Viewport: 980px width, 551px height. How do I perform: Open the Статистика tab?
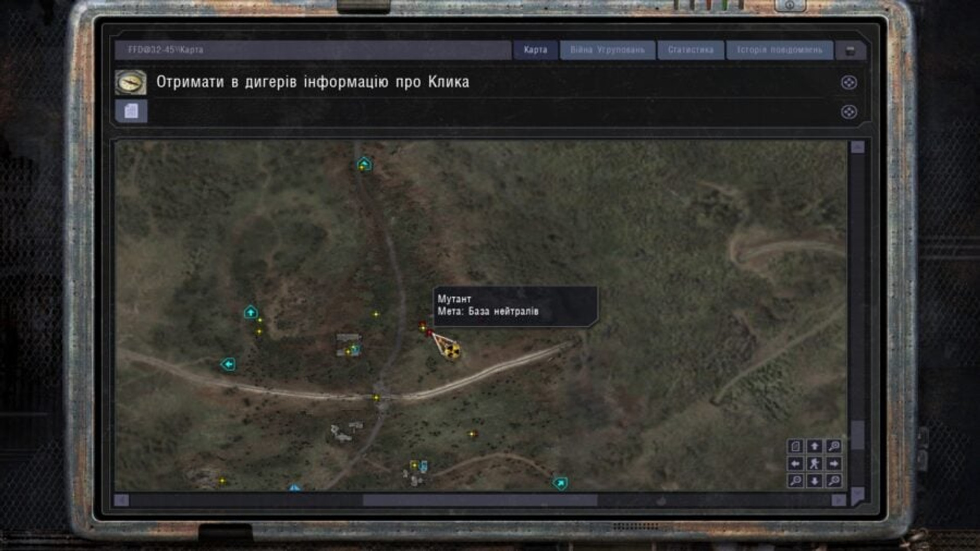click(x=691, y=50)
